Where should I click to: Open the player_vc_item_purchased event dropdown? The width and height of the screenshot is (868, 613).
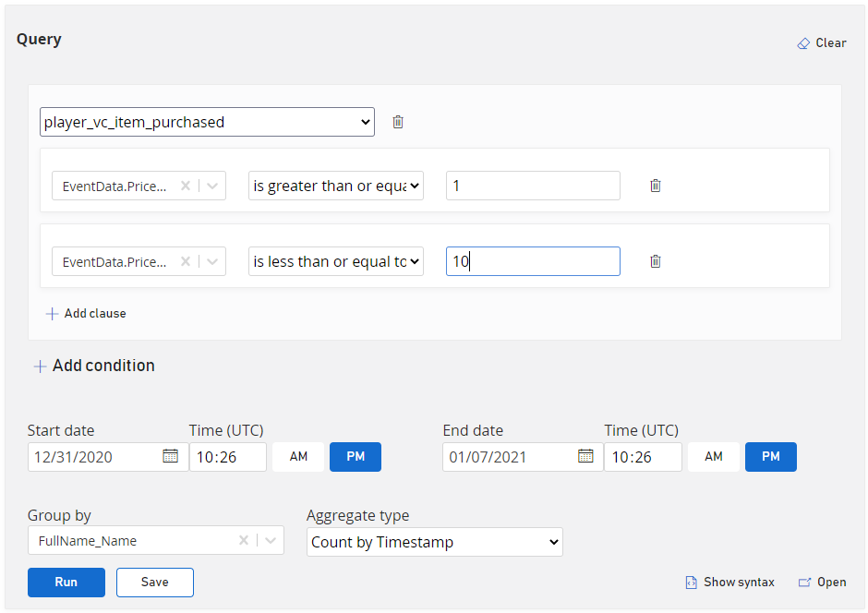[x=207, y=122]
